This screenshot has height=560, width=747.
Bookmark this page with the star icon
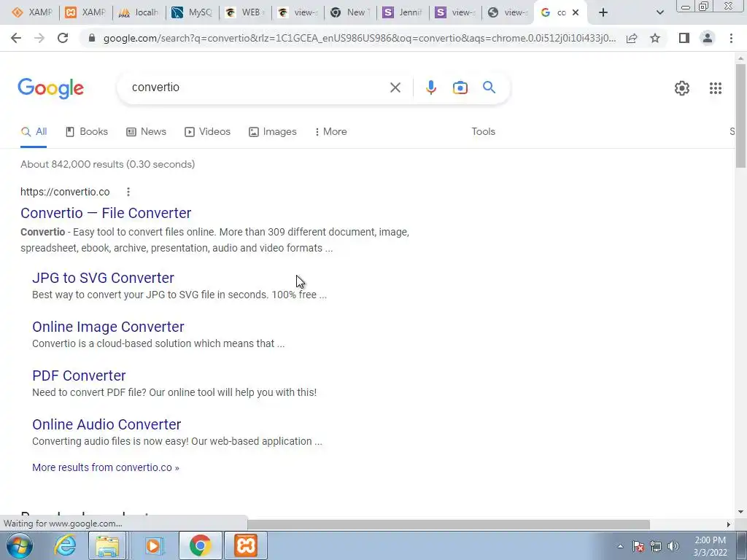pyautogui.click(x=655, y=38)
